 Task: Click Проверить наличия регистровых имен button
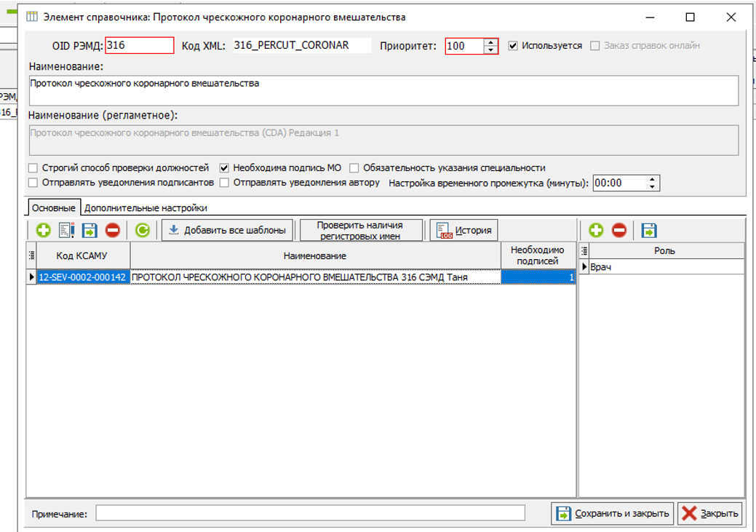(361, 230)
